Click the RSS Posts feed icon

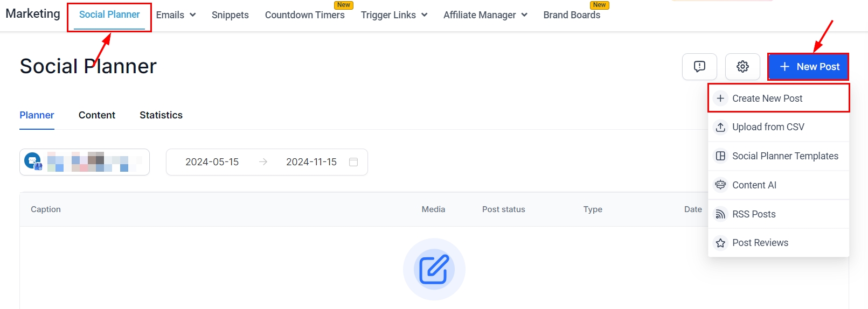point(720,214)
